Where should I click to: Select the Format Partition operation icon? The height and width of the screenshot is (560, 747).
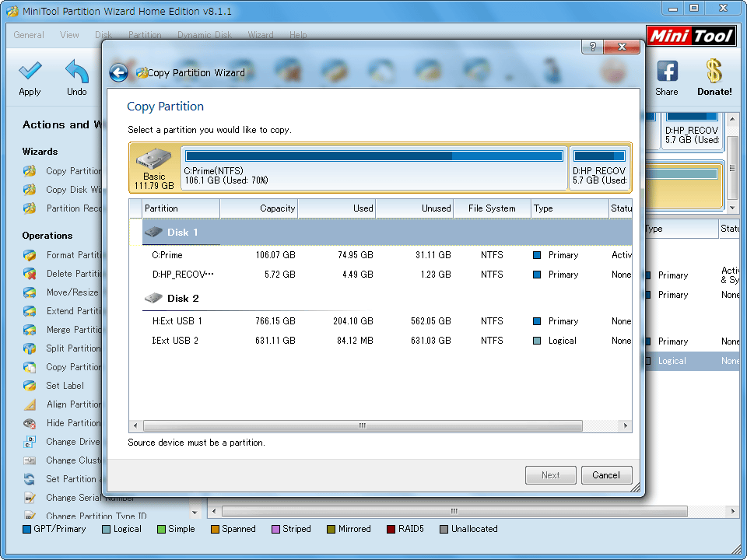click(x=30, y=255)
